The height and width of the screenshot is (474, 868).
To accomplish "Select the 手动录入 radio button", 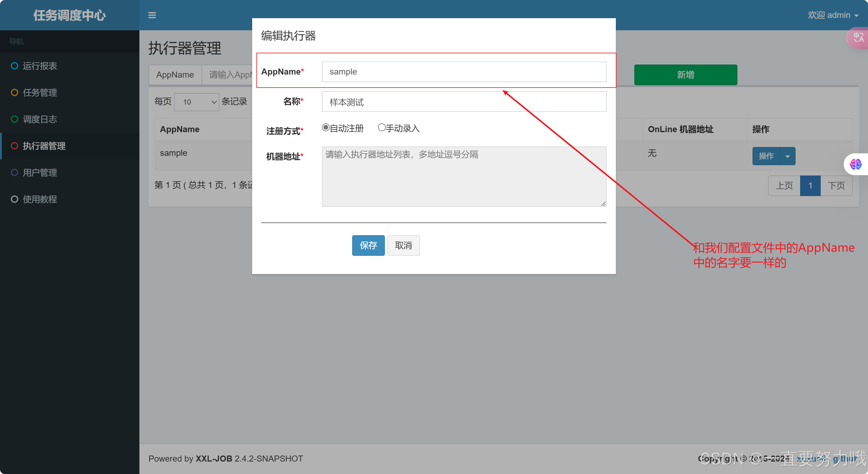I will [382, 127].
